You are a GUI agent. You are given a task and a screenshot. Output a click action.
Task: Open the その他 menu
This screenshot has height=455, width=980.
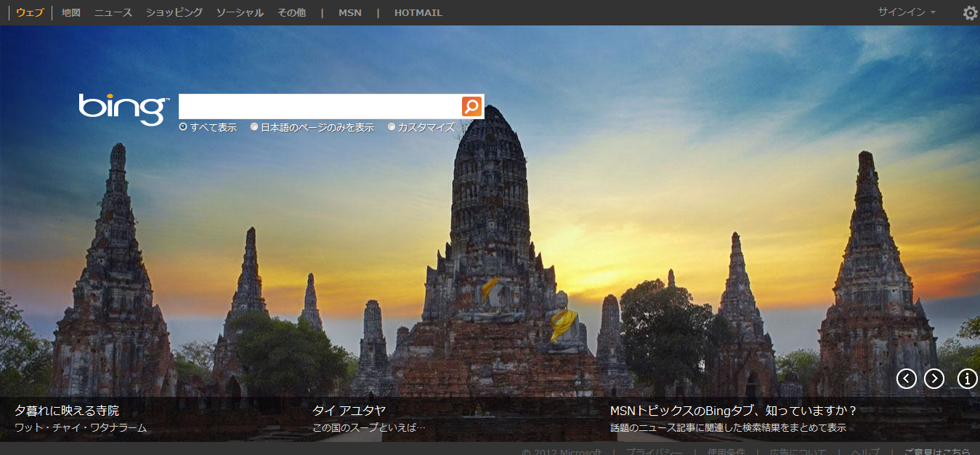291,12
